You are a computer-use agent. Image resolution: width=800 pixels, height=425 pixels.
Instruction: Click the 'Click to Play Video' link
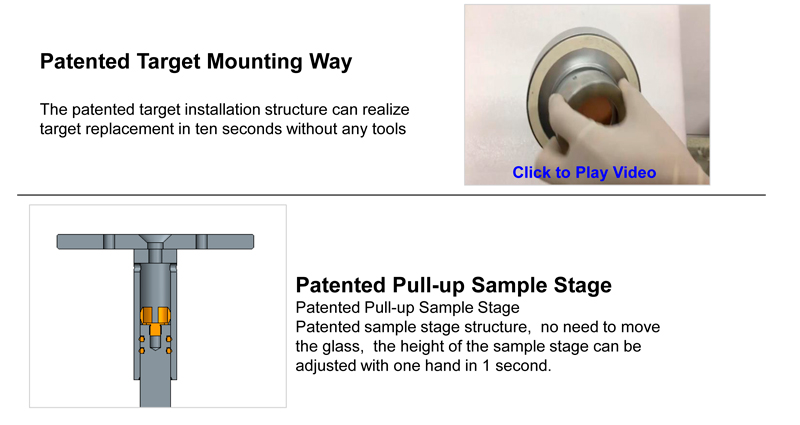(x=584, y=172)
